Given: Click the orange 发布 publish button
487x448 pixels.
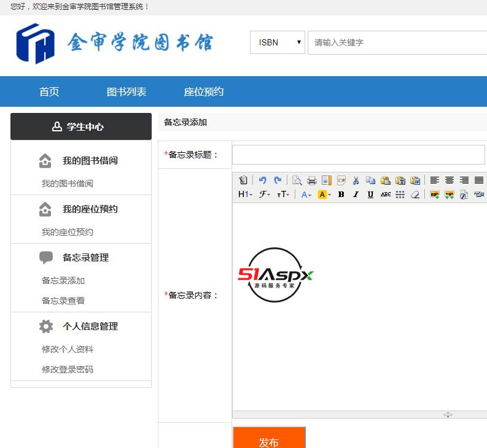Looking at the screenshot, I should click(x=269, y=438).
